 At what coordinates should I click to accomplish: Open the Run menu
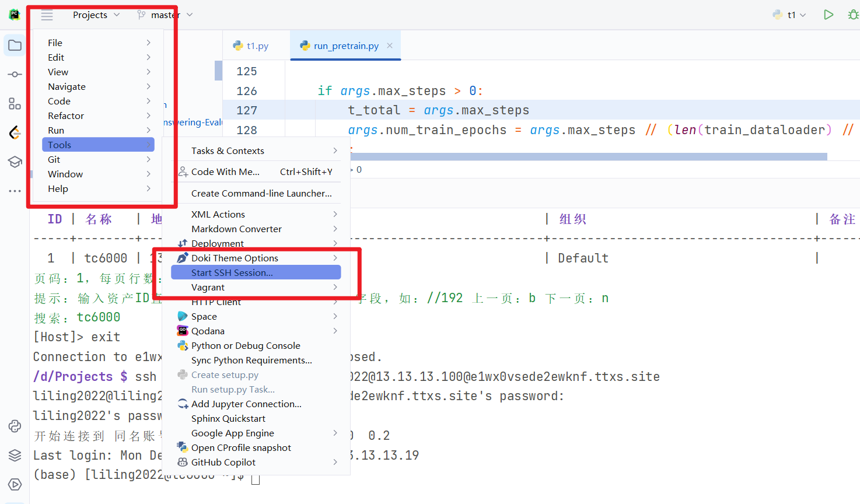pos(98,130)
